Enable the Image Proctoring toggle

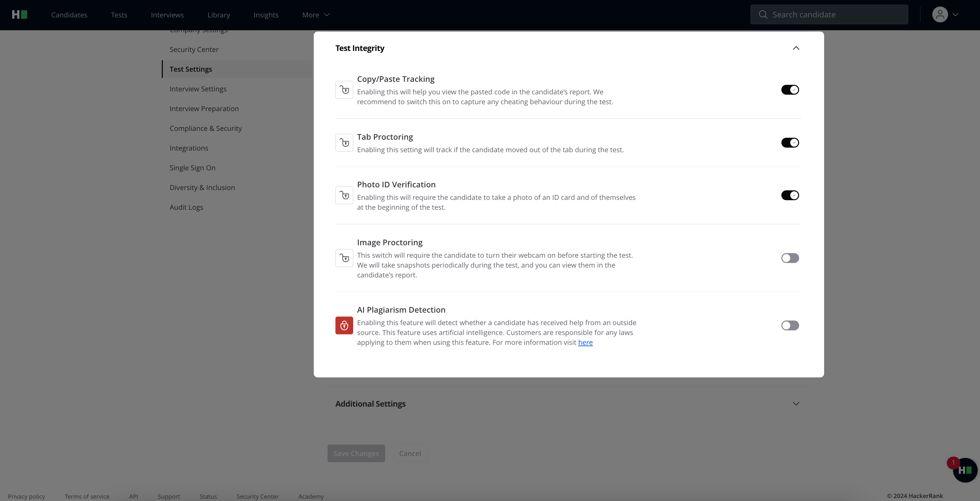790,258
